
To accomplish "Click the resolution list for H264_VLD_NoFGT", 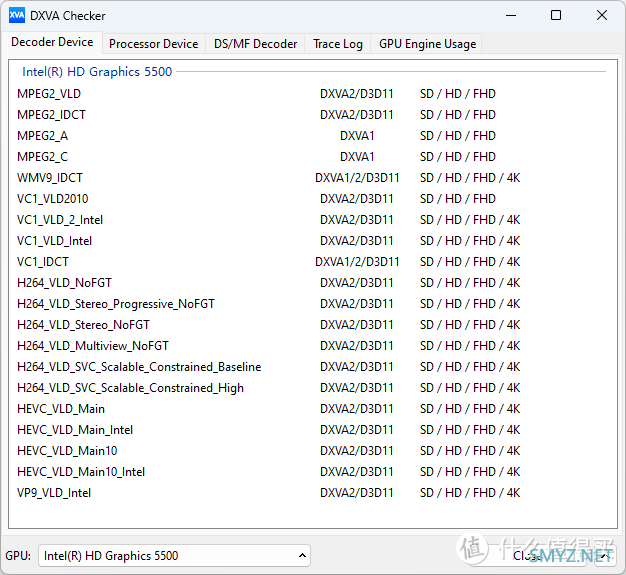I will pos(470,283).
